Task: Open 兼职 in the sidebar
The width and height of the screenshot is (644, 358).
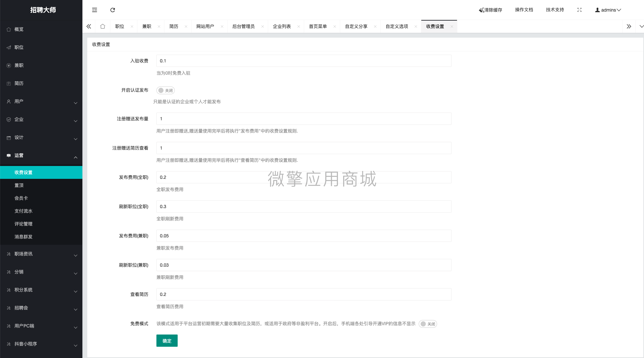Action: click(41, 65)
